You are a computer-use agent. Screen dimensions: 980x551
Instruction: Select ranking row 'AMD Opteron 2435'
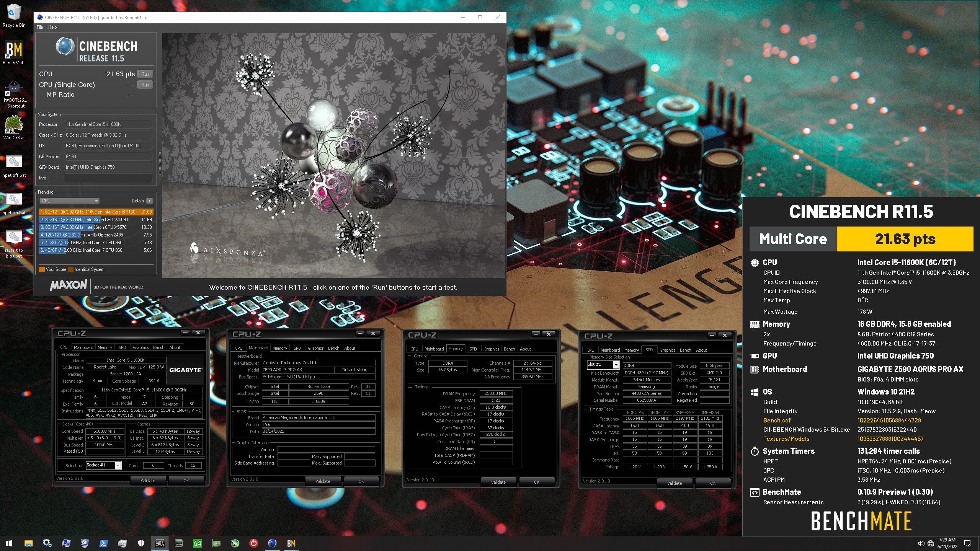96,235
